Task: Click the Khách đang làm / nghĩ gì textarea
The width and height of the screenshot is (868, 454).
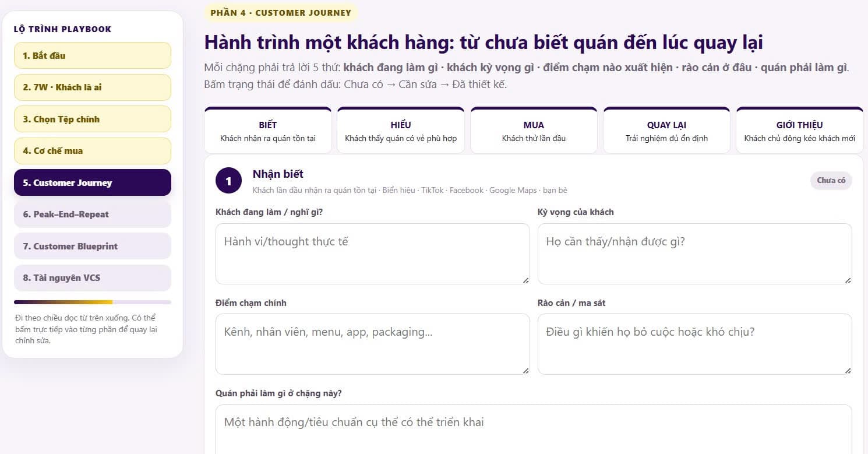Action: (x=373, y=254)
